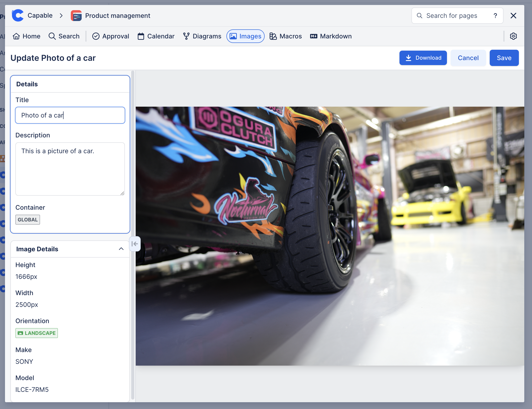
Task: Open the Approval tab
Action: (111, 36)
